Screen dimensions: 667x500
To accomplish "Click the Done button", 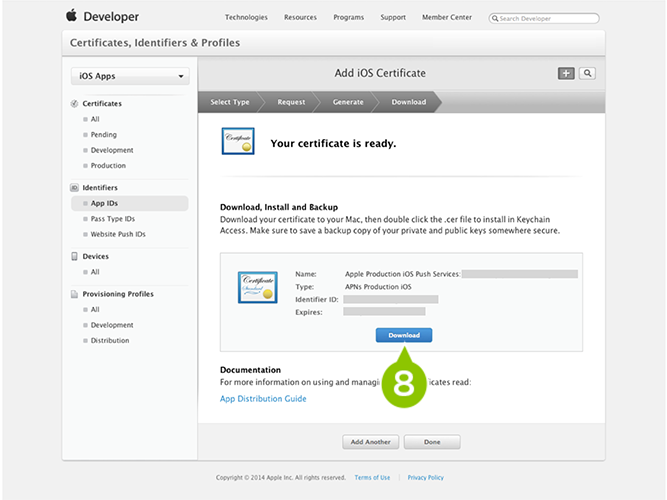I will (432, 442).
